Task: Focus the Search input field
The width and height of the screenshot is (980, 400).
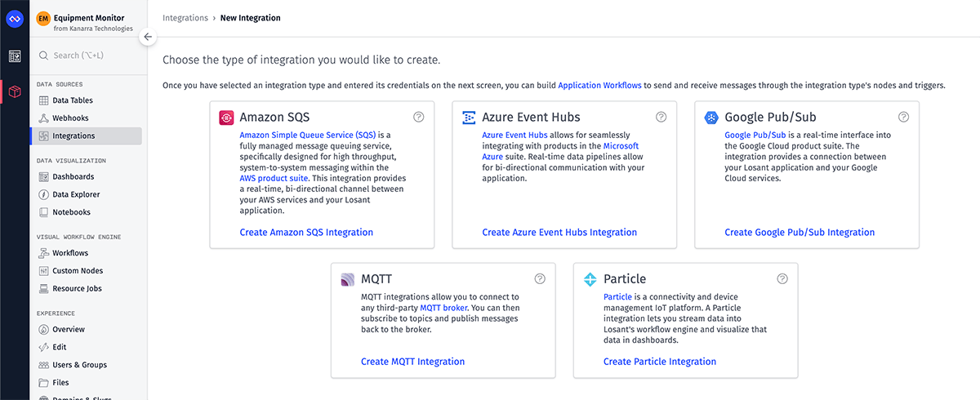Action: coord(88,56)
